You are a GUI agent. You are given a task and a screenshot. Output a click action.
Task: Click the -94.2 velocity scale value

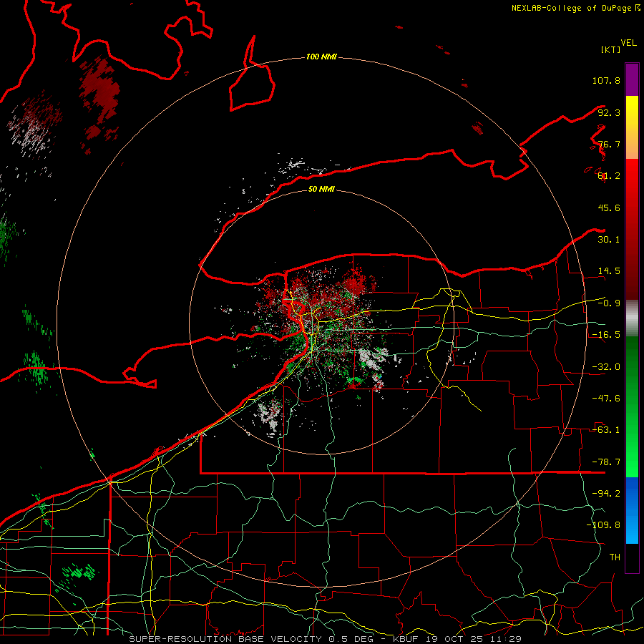(x=606, y=494)
